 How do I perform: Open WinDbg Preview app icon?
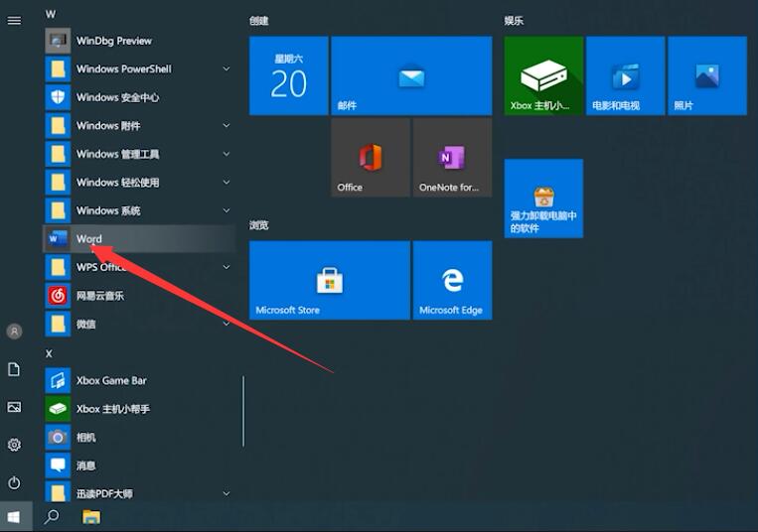coord(58,41)
